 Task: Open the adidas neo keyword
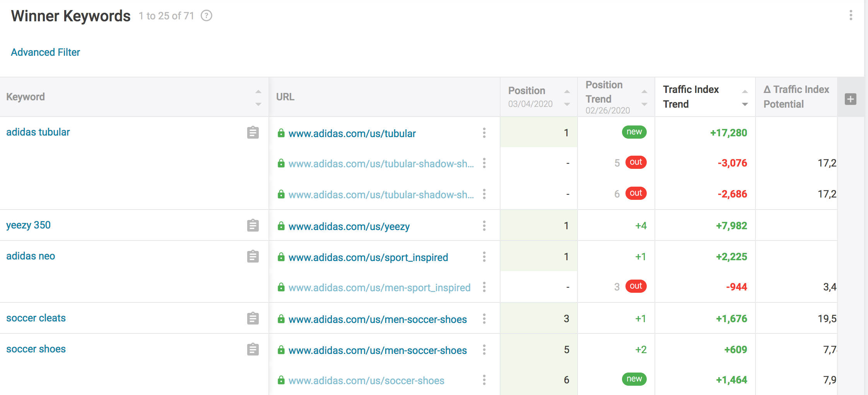tap(31, 256)
